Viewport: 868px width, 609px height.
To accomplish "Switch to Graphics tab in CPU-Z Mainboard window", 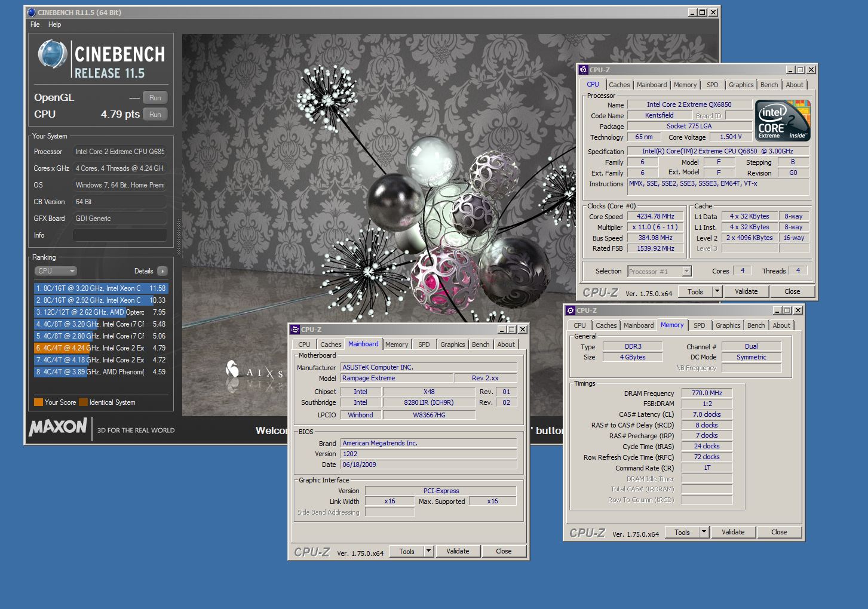I will click(452, 345).
